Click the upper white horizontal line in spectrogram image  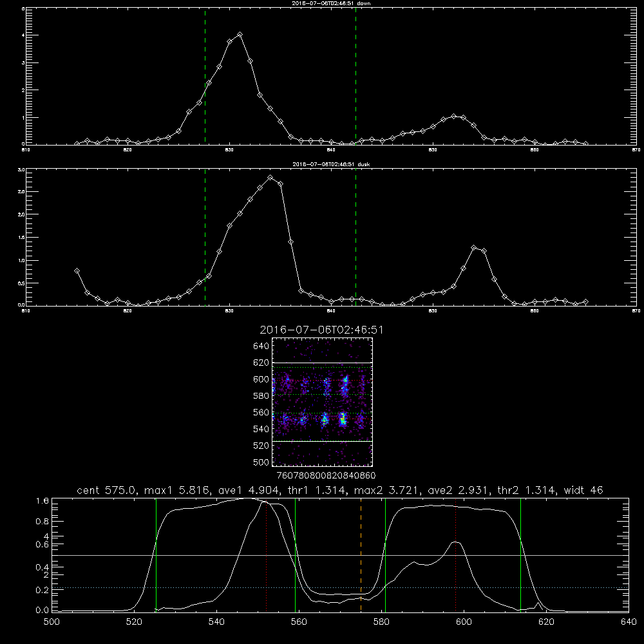click(x=322, y=363)
